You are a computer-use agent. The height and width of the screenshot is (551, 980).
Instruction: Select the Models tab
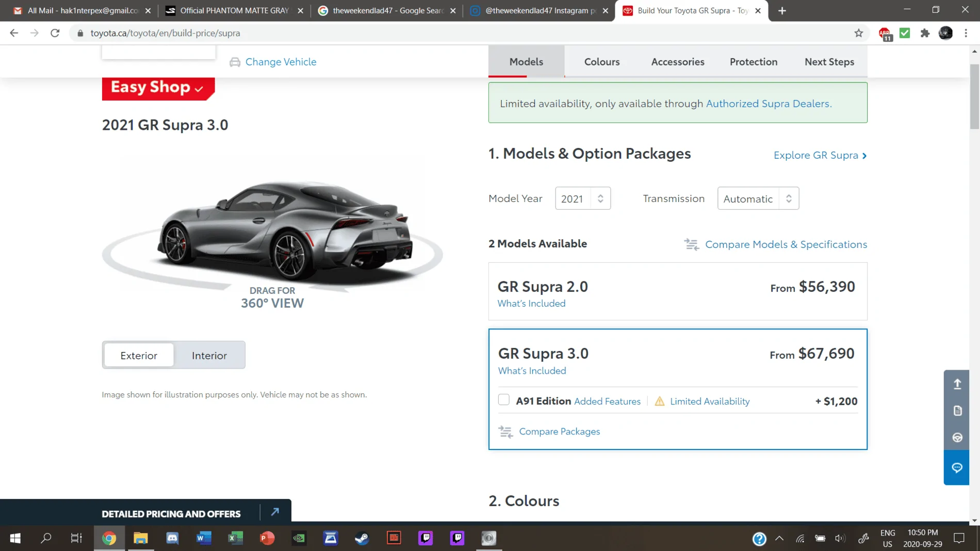pos(526,62)
